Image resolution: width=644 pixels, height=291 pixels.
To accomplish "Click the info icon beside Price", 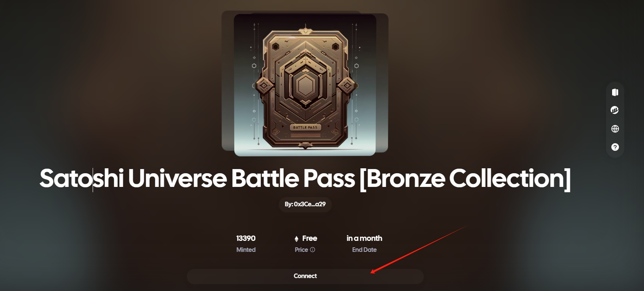I will click(x=313, y=250).
